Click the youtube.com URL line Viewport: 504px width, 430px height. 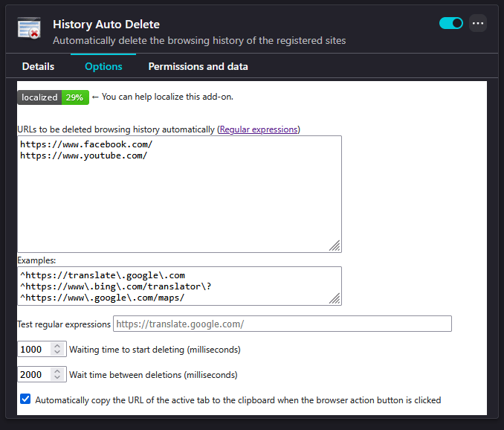click(83, 155)
